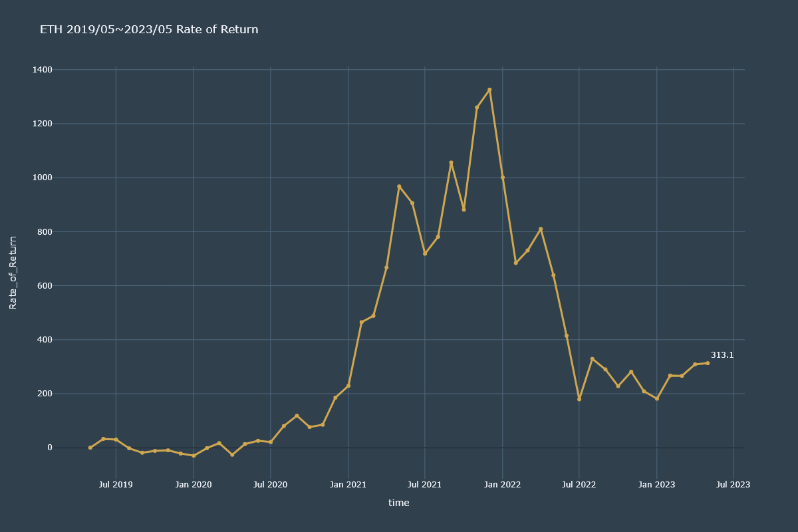The height and width of the screenshot is (532, 798).
Task: Click the 'Jan 2021' x-axis tick label
Action: click(x=348, y=485)
